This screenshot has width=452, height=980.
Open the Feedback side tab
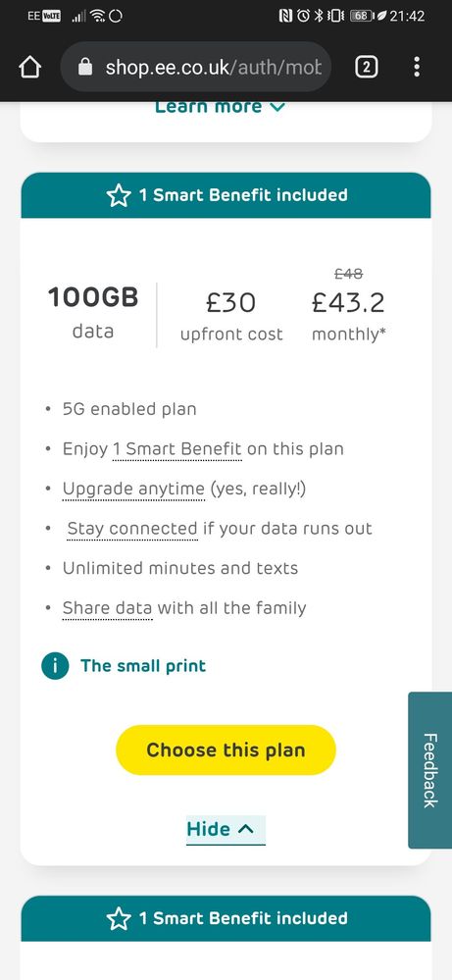430,770
